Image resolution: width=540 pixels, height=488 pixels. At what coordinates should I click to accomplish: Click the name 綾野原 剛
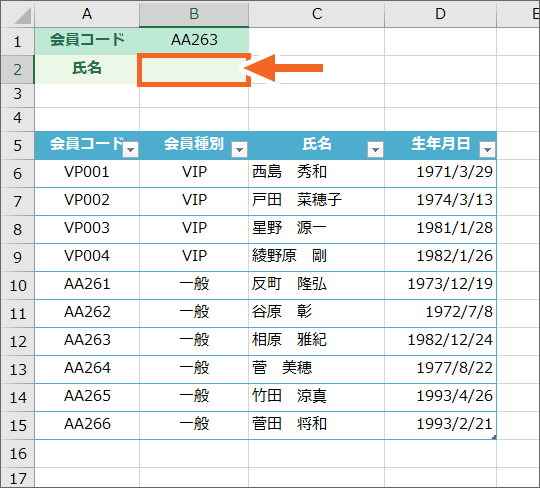coord(289,256)
